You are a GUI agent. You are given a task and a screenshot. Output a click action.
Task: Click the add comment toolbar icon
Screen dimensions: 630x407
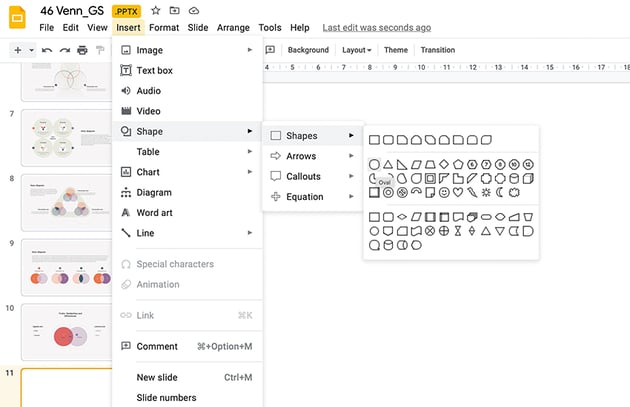(x=270, y=50)
